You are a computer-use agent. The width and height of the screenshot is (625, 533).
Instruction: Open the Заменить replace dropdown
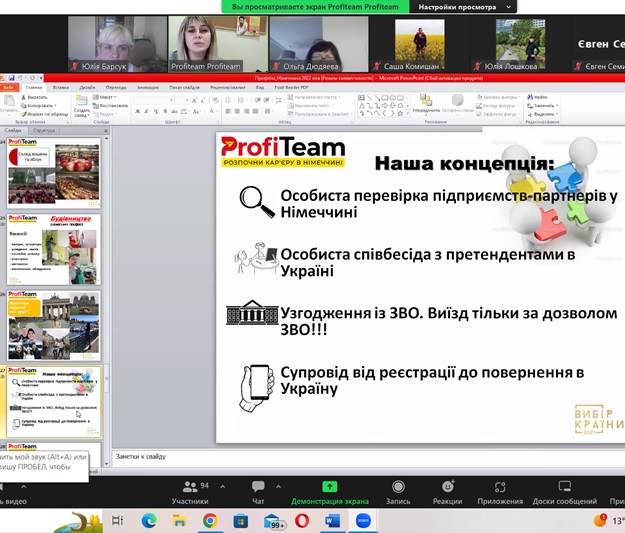tap(542, 106)
